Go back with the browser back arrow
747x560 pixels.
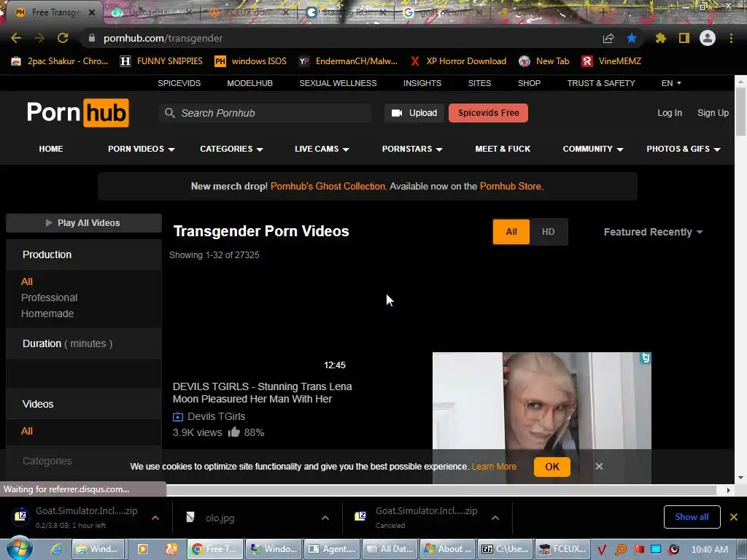16,38
